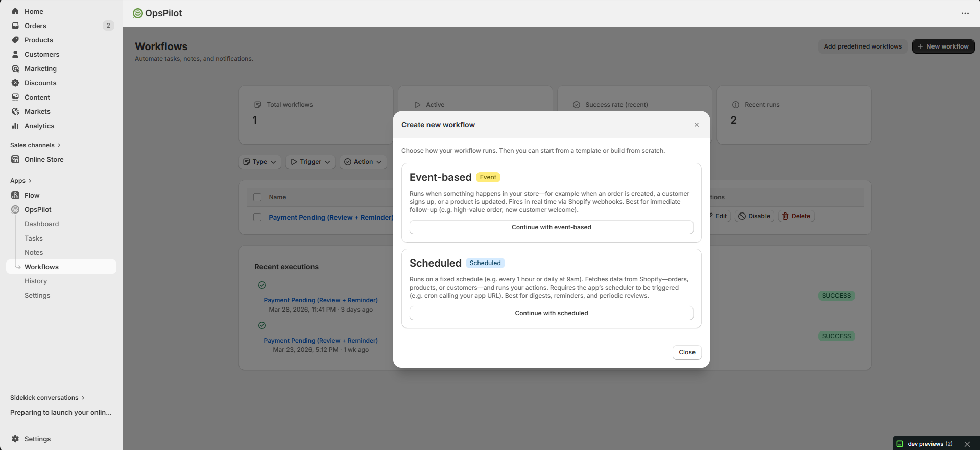Expand the Apps section

[21, 181]
